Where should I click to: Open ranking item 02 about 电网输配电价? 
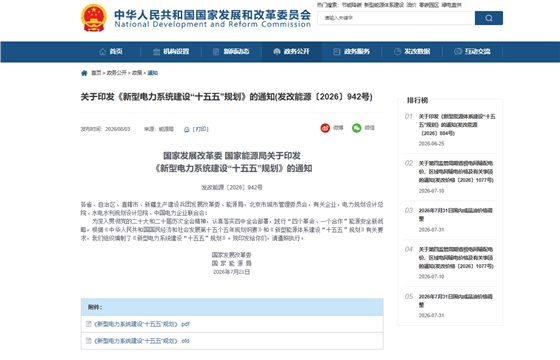point(456,172)
